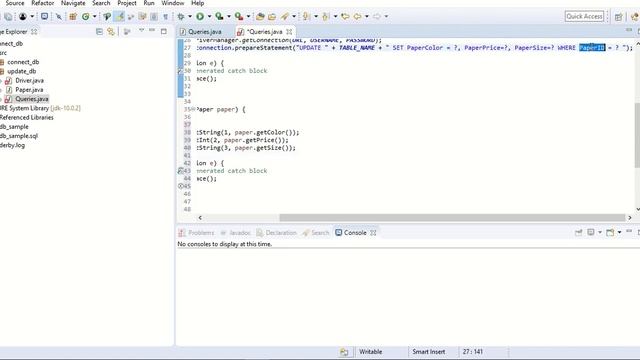
Task: Switch to the Javadoc tab
Action: pos(236,233)
